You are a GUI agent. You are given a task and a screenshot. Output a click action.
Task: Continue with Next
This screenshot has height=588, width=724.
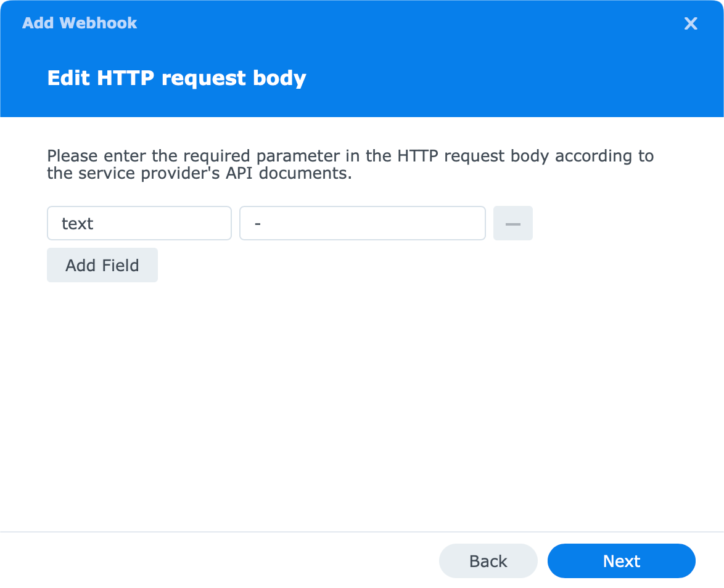coord(621,561)
